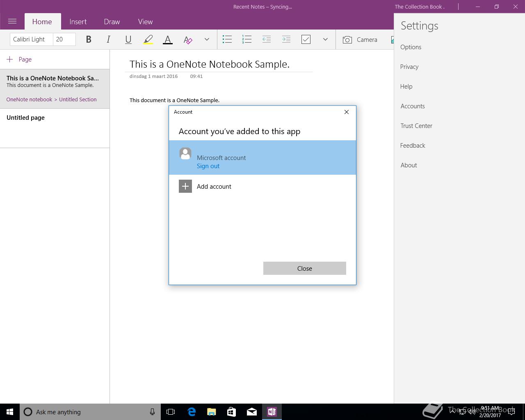Launch Microsoft Edge from the taskbar
The width and height of the screenshot is (525, 420).
click(192, 412)
